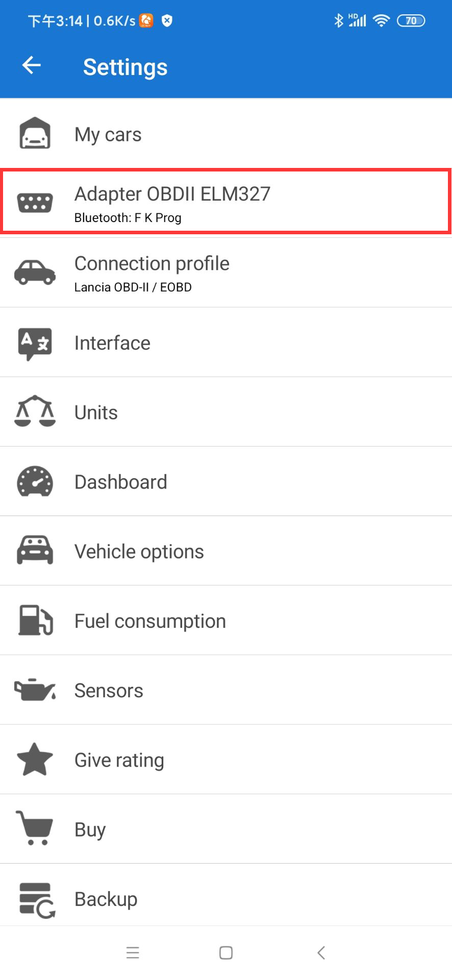The width and height of the screenshot is (452, 980).
Task: Tap the Android system back chevron
Action: pos(321,952)
